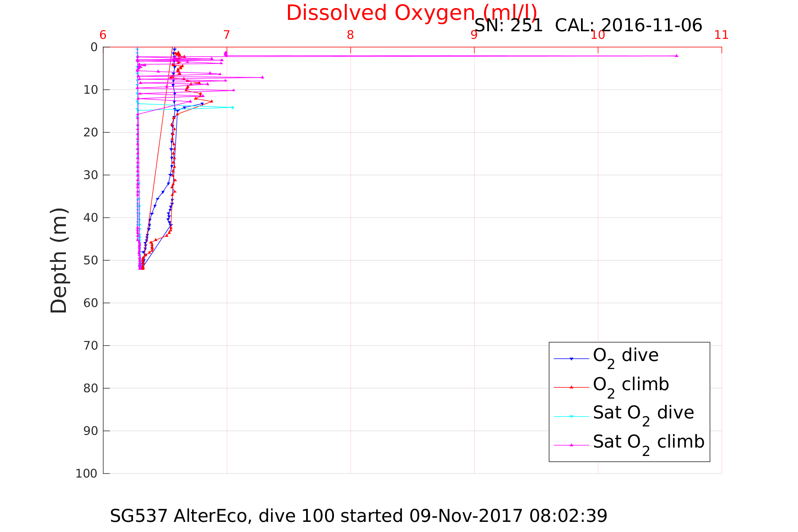The image size is (798, 532).
Task: Click the x-axis tick label '7'
Action: 227,35
